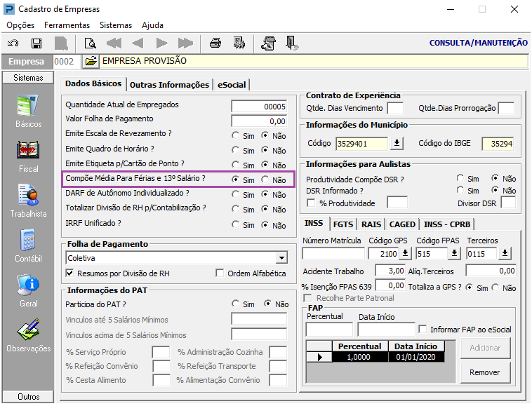Viewport: 532px width, 406px height.
Task: Switch to the Outras Informações tab
Action: click(x=169, y=85)
